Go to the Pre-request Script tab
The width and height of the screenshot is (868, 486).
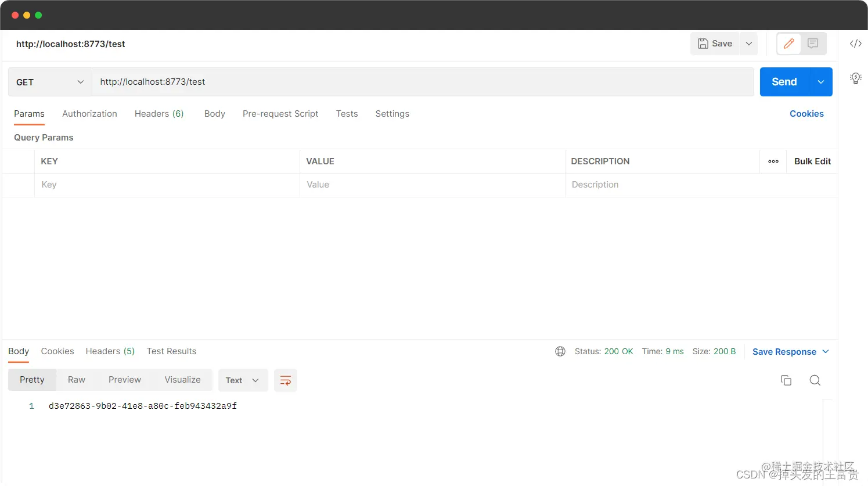(280, 114)
